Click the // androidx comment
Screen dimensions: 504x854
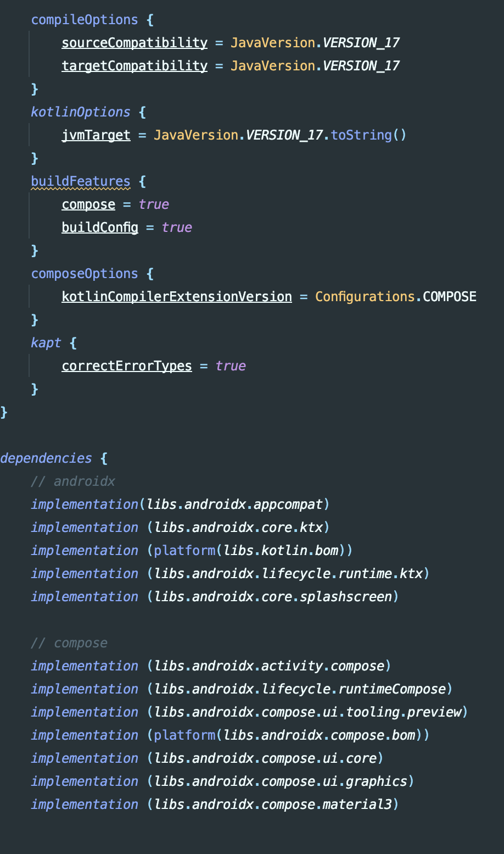pyautogui.click(x=73, y=481)
